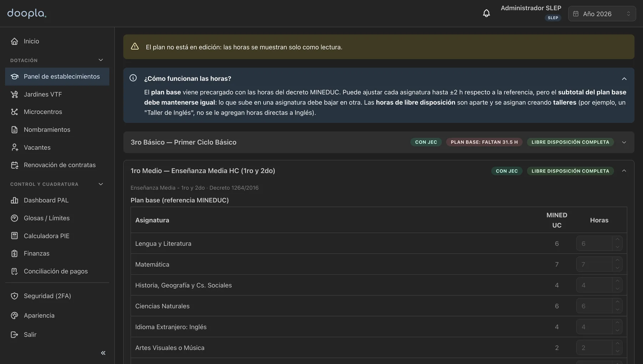Decrease hours for Artes Visuales o Música
The image size is (643, 364).
617,351
